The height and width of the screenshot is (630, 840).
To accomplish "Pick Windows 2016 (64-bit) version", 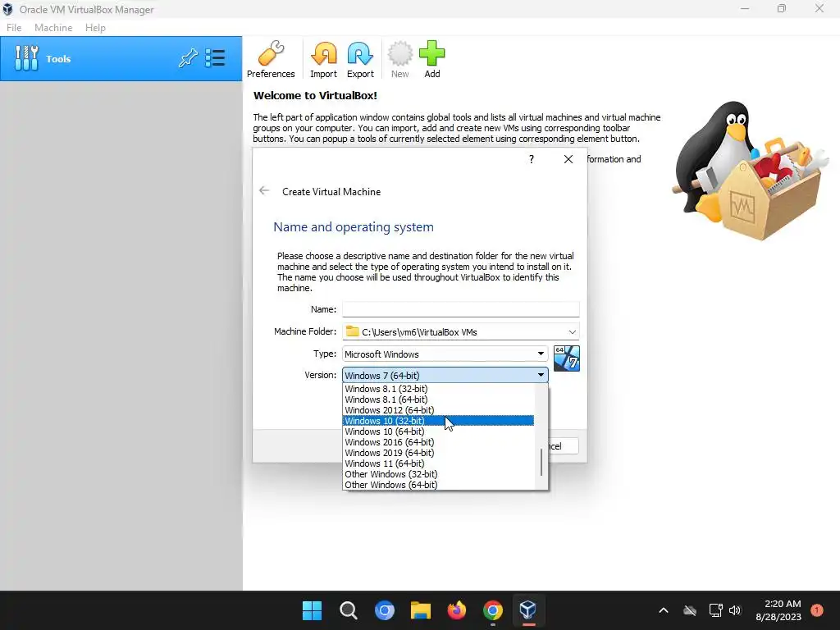I will (438, 442).
